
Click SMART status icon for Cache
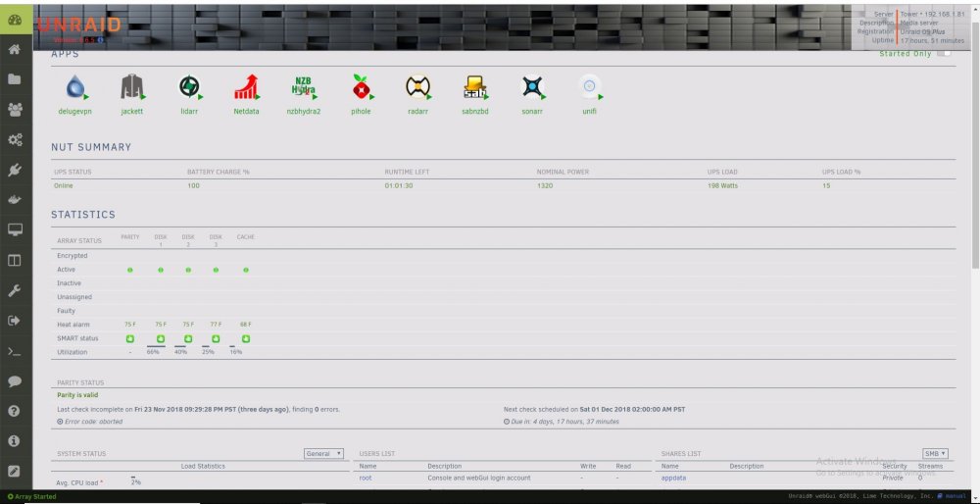click(x=246, y=339)
